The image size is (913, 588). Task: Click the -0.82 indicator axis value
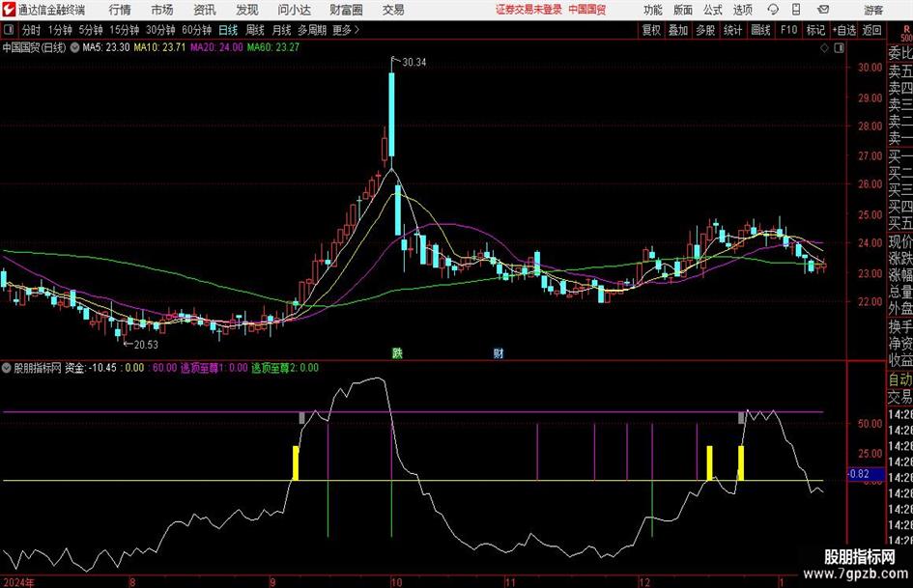tap(858, 474)
